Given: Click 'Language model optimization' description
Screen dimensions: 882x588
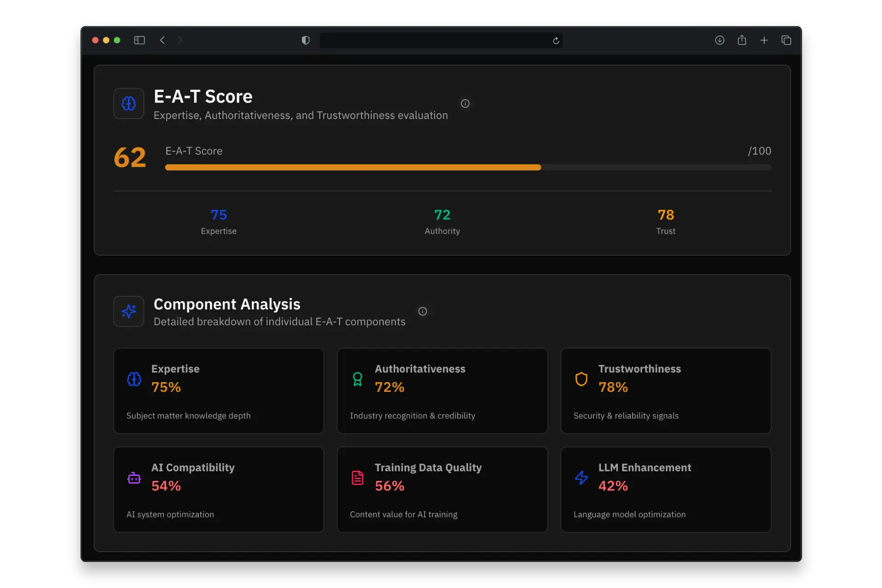Looking at the screenshot, I should (629, 514).
